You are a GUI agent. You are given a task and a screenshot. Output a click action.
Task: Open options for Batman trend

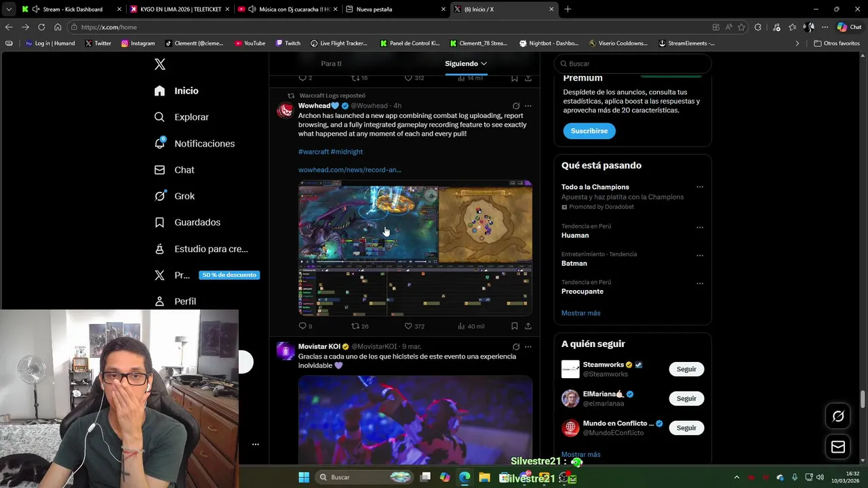tap(700, 256)
